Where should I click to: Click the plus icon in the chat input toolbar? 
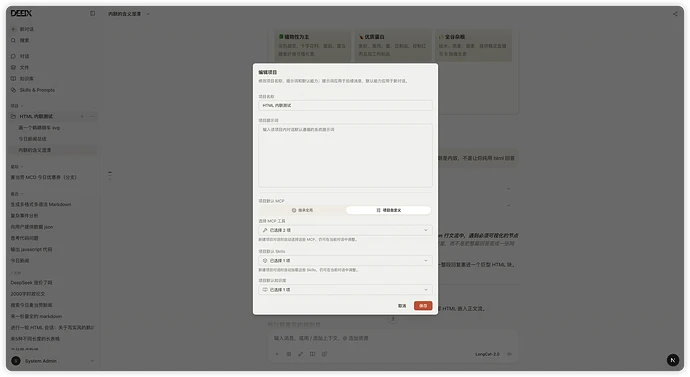coord(277,354)
